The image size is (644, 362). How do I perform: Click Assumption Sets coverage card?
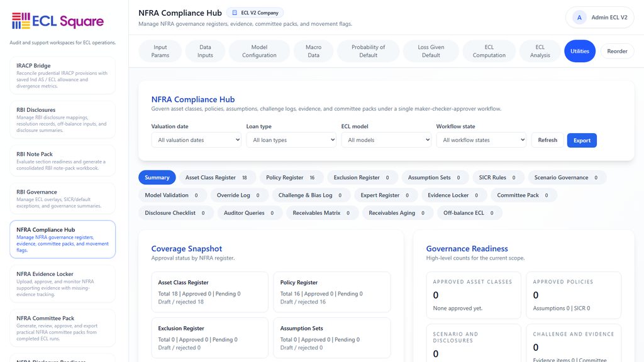click(x=332, y=337)
